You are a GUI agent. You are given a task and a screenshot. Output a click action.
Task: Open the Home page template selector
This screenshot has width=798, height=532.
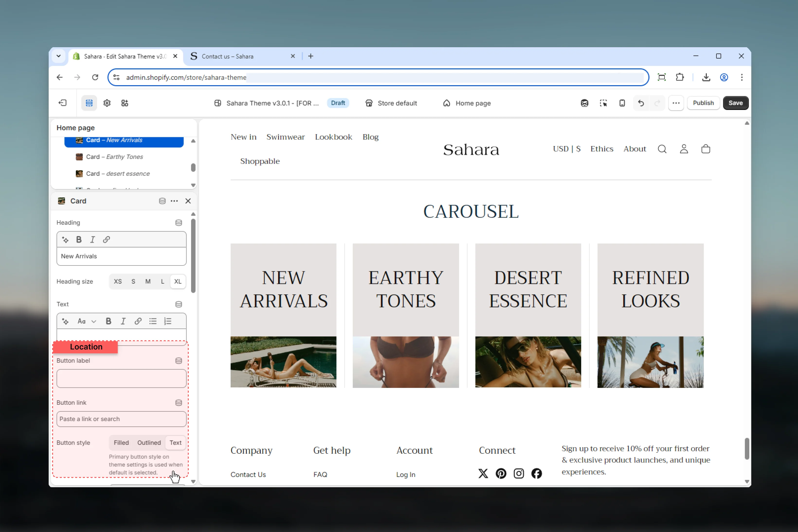point(467,103)
